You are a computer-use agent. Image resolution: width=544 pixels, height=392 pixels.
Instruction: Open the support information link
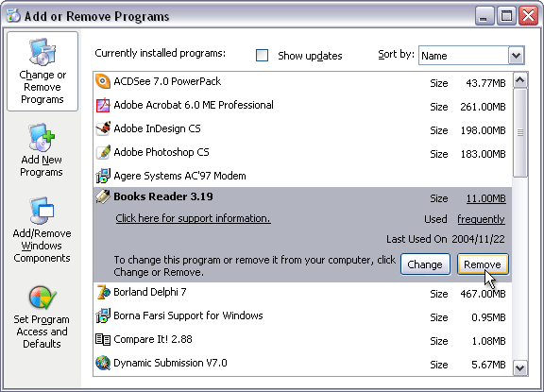[193, 218]
